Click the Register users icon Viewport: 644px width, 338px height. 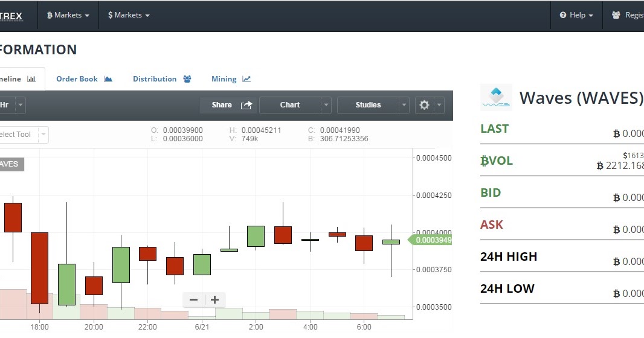(x=616, y=15)
